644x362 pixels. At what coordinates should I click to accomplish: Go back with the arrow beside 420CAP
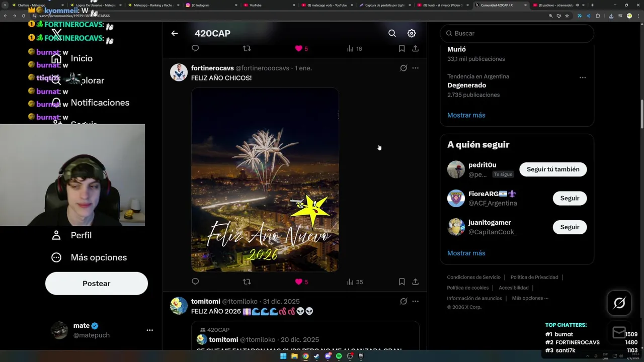175,33
